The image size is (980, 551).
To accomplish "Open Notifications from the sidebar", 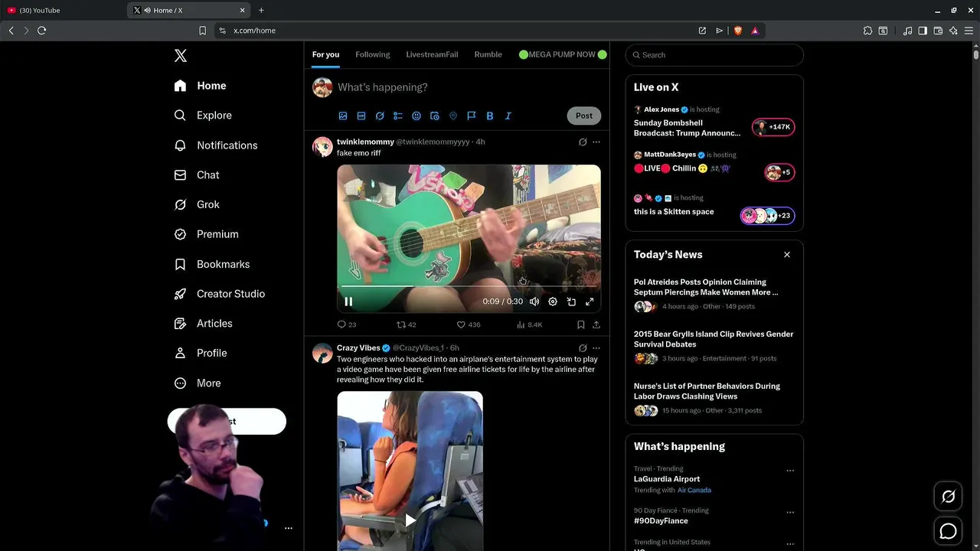I will pos(215,145).
